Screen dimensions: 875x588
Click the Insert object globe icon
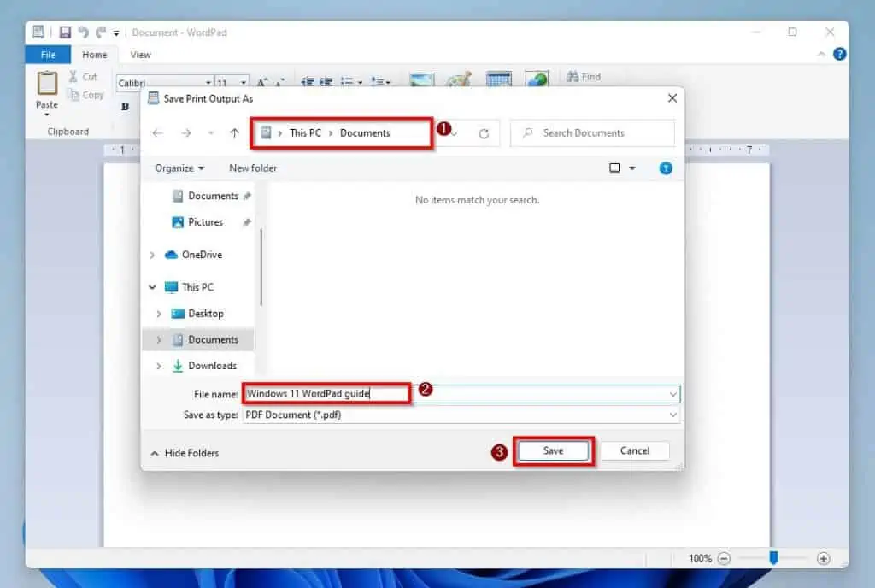click(x=536, y=79)
